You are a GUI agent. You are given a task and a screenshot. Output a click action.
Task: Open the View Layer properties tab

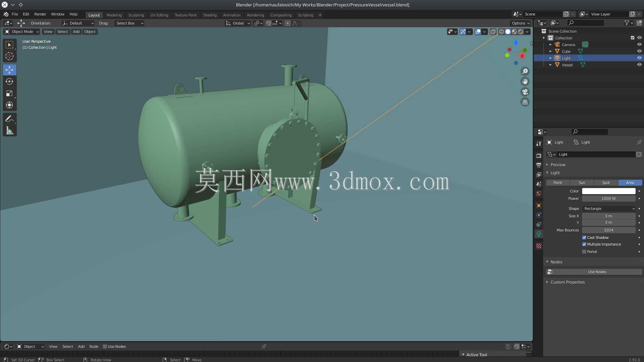click(x=539, y=174)
